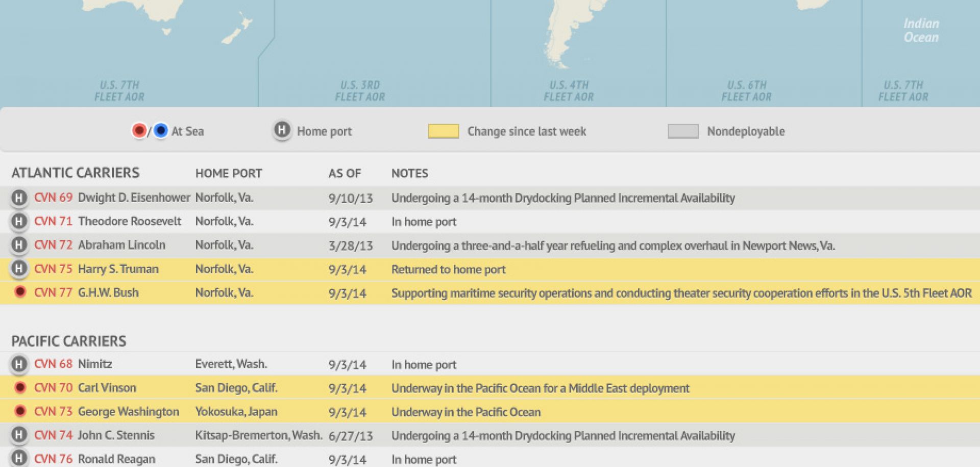Click the CVN 72 hull number
This screenshot has width=980, height=467.
(x=54, y=245)
